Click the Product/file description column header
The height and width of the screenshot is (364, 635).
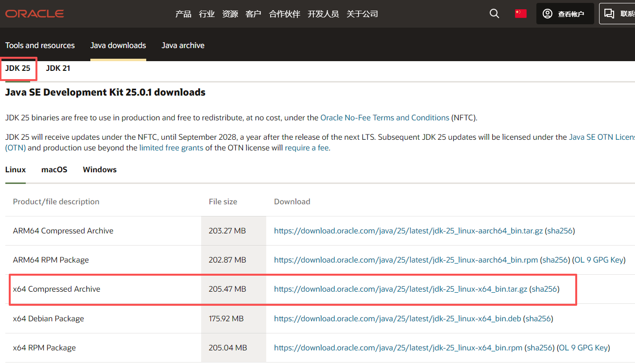point(56,202)
